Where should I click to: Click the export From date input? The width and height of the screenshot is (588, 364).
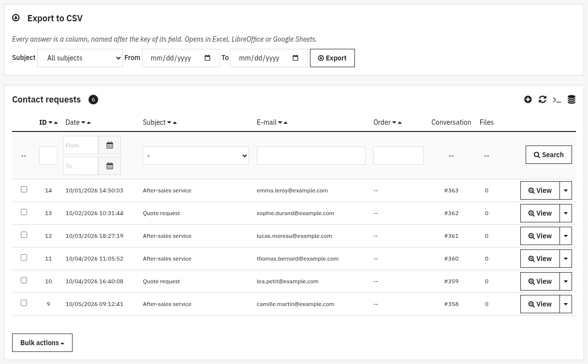(x=181, y=58)
